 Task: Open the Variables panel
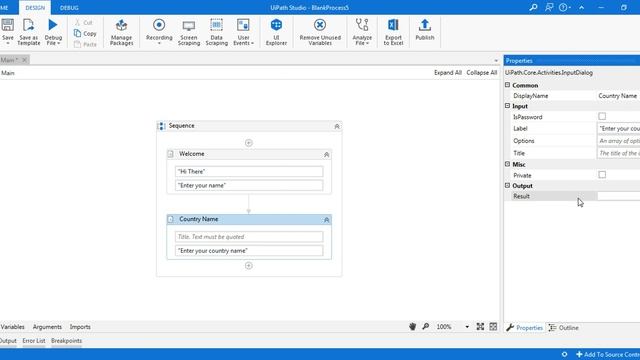point(13,327)
